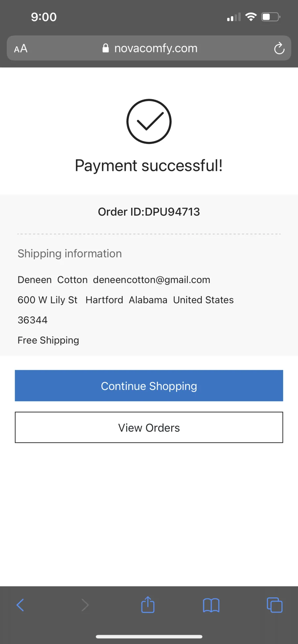Tap the home indicator bar
The width and height of the screenshot is (298, 644).
coord(149,637)
